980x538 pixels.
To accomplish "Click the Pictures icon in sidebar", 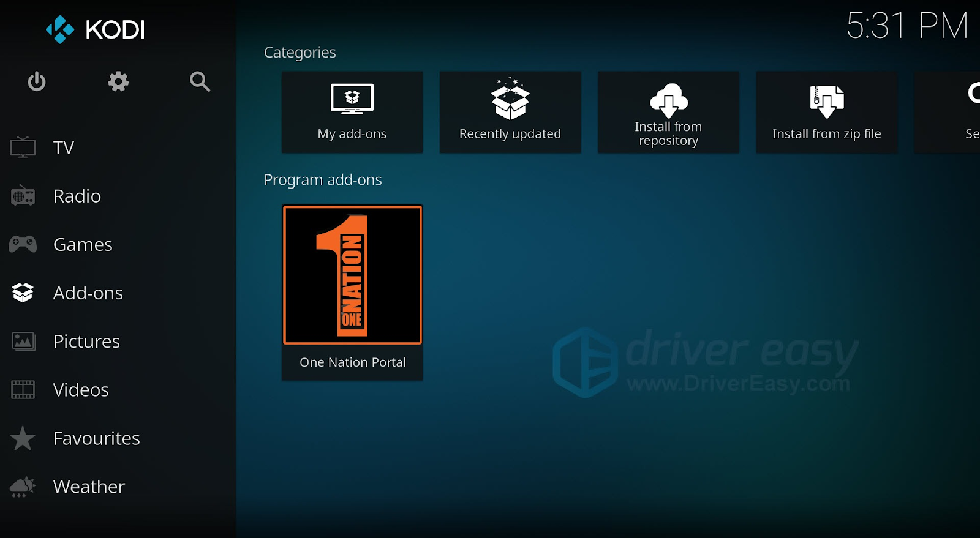I will coord(23,341).
